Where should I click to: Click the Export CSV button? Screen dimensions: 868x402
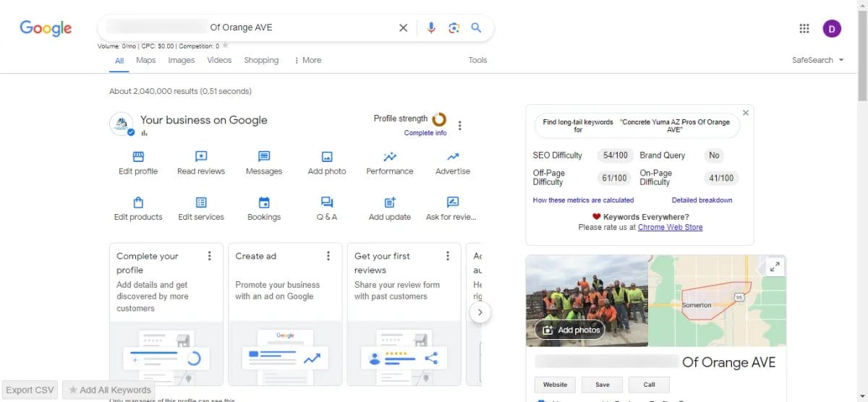click(x=30, y=390)
